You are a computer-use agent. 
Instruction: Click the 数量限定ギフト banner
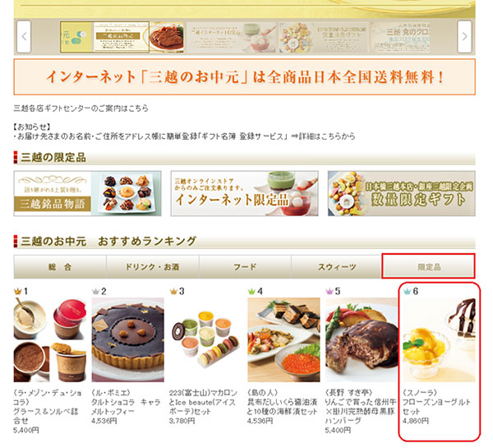(x=402, y=193)
